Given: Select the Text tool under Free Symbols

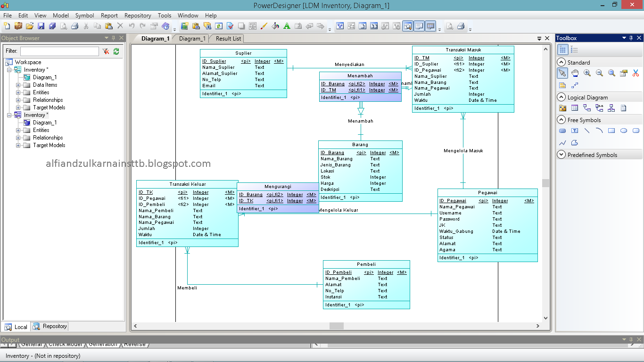Looking at the screenshot, I should [x=575, y=130].
